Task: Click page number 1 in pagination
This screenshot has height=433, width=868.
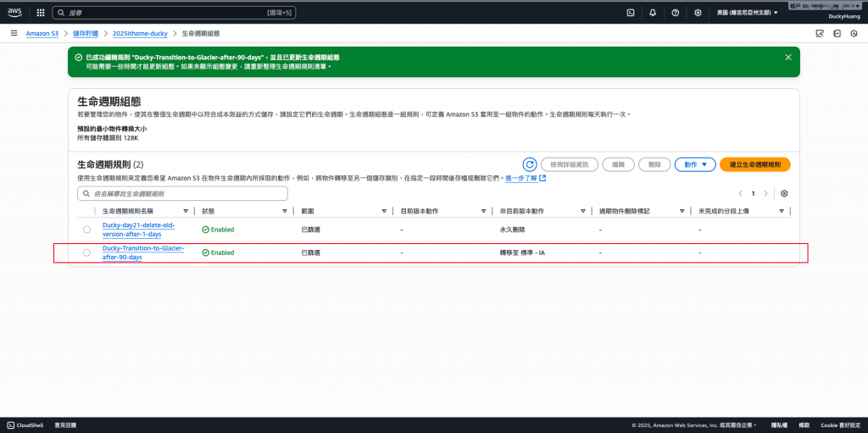Action: (753, 193)
